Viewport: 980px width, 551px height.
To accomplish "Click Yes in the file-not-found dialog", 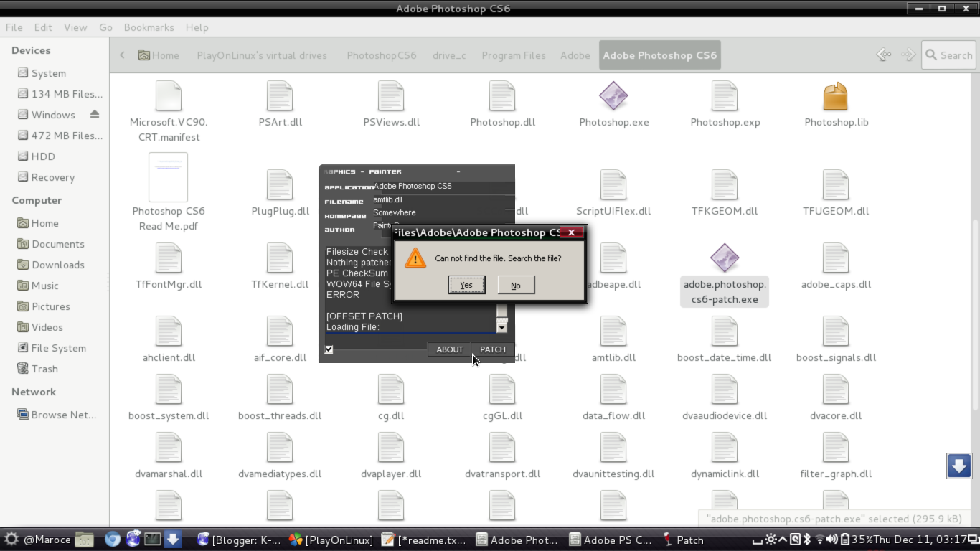I will click(466, 285).
